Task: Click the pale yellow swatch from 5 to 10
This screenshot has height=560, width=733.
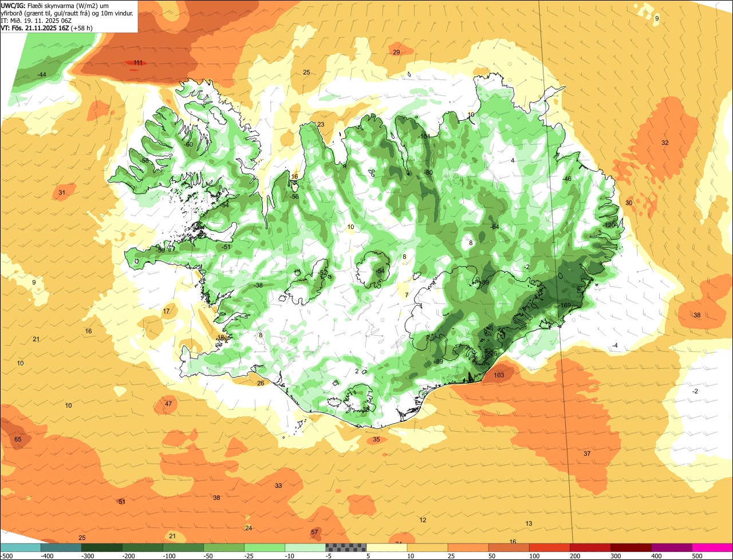Action: point(387,547)
